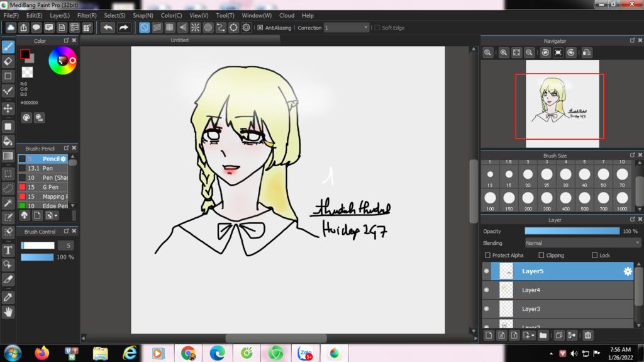Enable the Lock checkbox
This screenshot has width=644, height=362.
[594, 256]
